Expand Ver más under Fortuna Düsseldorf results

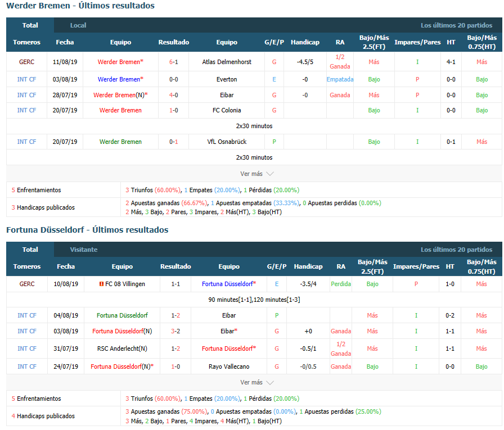[x=257, y=382]
